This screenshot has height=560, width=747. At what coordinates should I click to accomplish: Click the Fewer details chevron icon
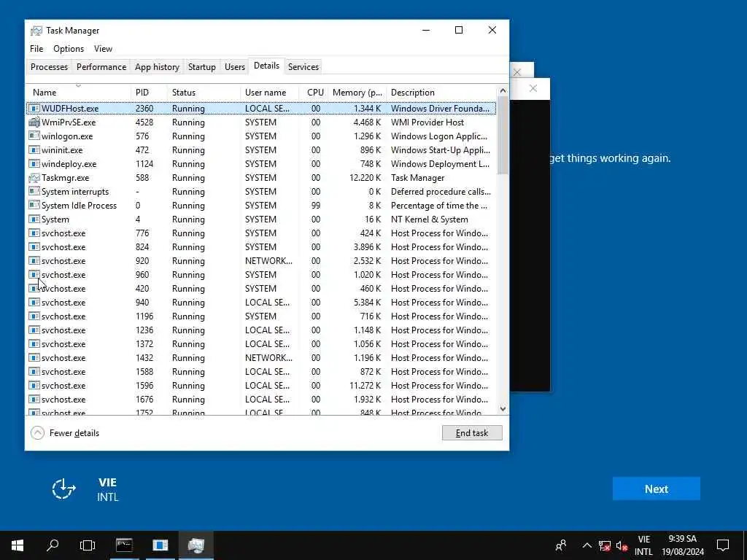38,433
